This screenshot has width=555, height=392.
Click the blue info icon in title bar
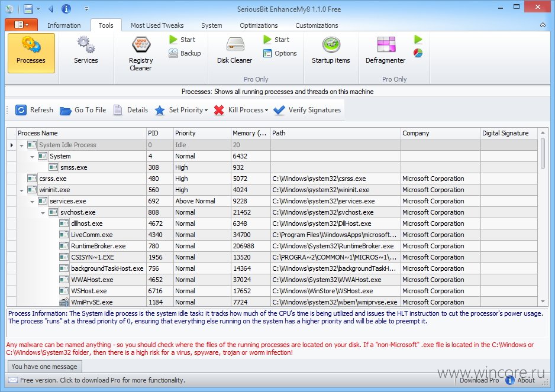pos(66,9)
